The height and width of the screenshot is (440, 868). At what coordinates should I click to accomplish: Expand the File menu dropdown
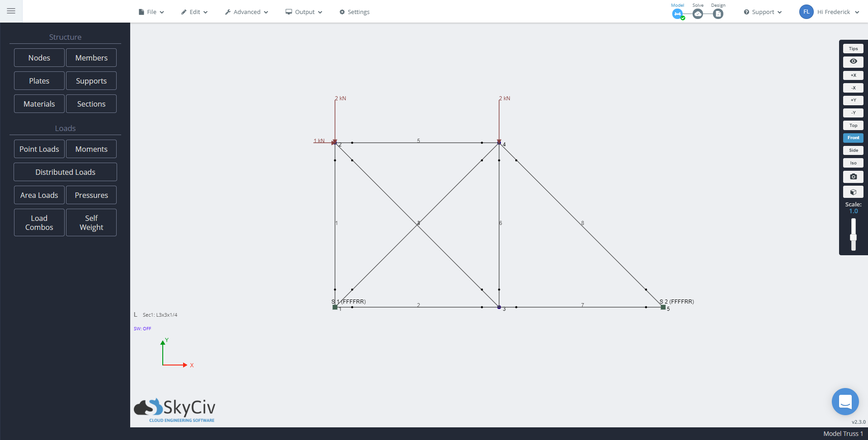(151, 12)
